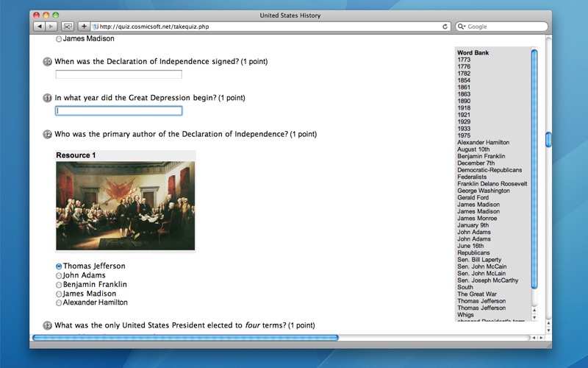Click 1890 in the Word Bank
This screenshot has height=368, width=588.
[464, 101]
